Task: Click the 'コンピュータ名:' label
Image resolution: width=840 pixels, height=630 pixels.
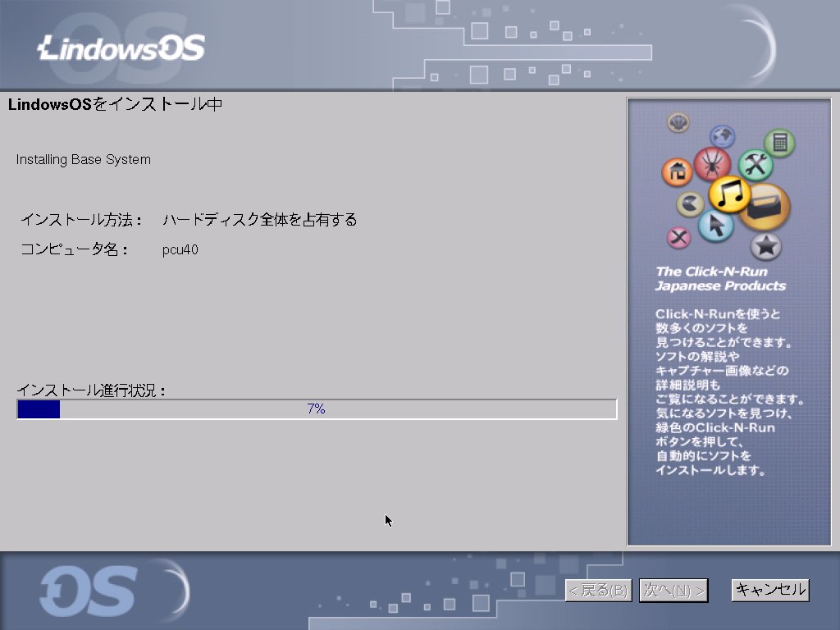Action: 74,249
